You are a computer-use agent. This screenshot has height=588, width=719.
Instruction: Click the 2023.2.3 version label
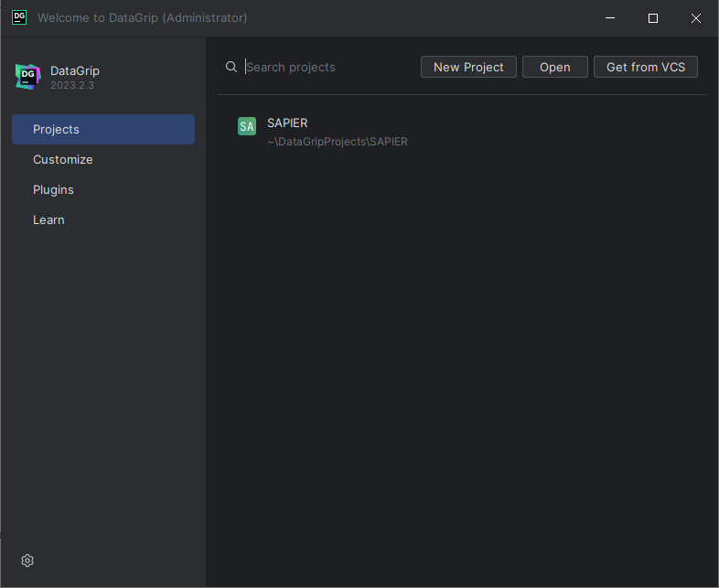pyautogui.click(x=72, y=85)
